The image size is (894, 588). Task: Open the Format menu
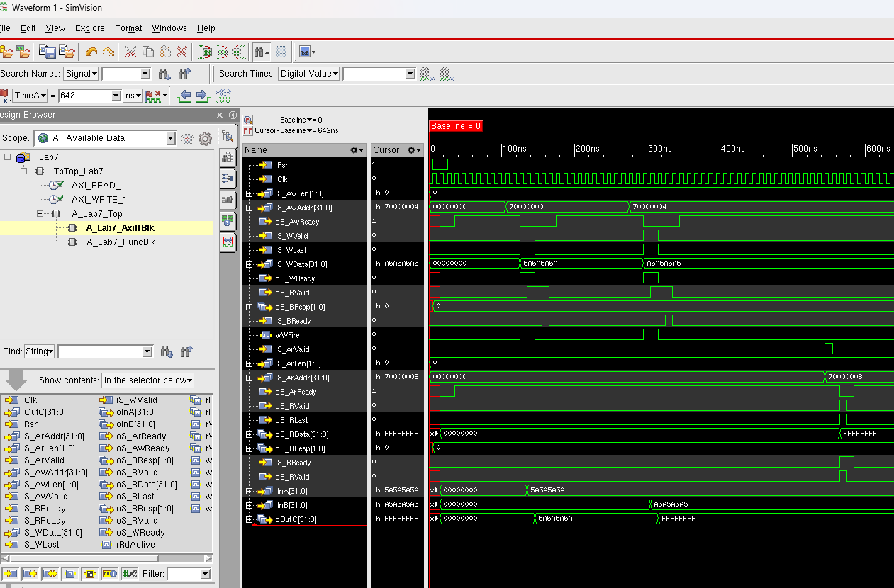(128, 28)
